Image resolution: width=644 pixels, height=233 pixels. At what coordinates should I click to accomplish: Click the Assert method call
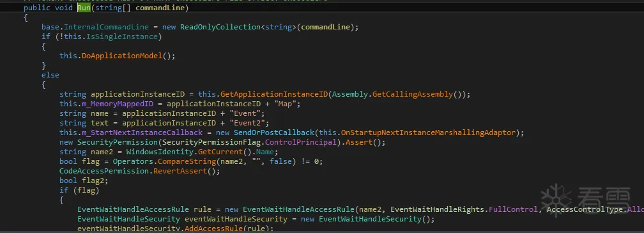(359, 143)
